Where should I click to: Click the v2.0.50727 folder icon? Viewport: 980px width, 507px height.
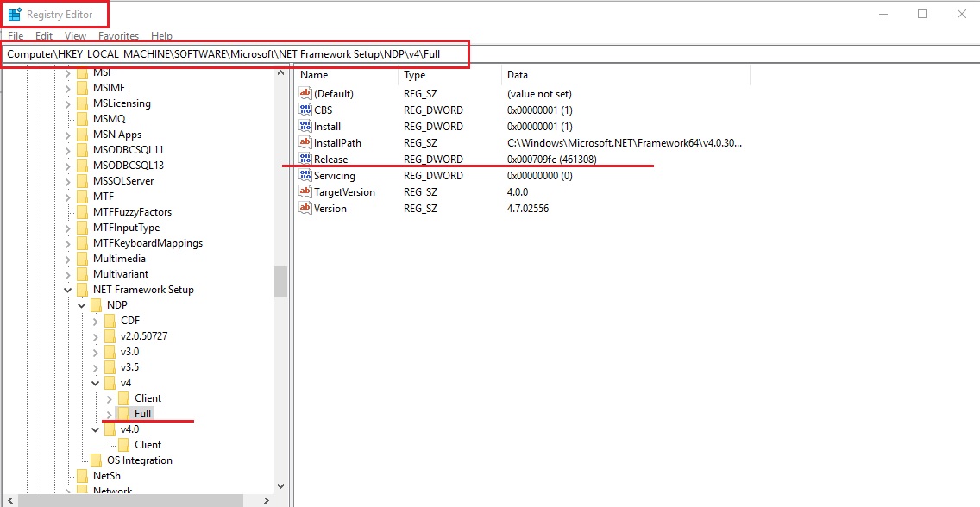(110, 336)
